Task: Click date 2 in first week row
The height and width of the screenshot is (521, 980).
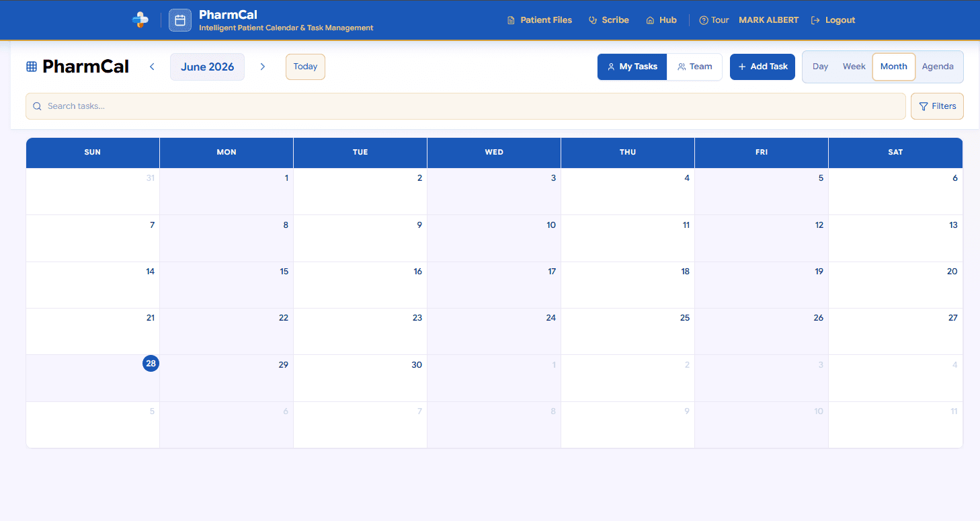Action: [x=419, y=178]
